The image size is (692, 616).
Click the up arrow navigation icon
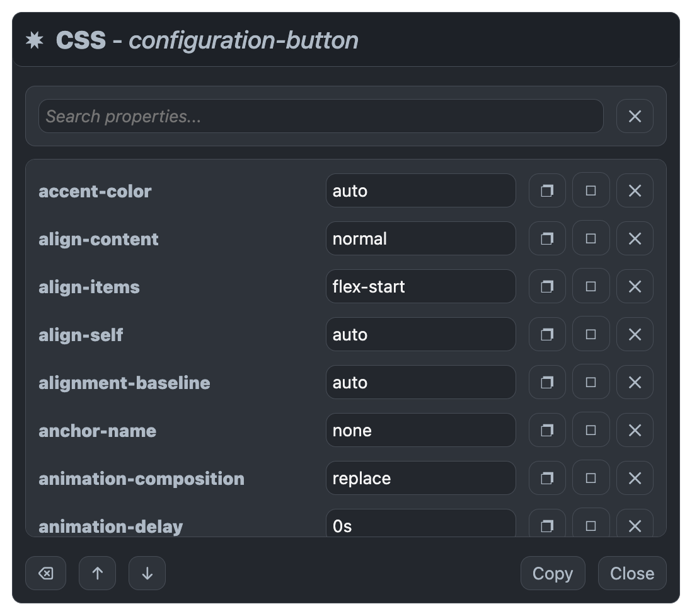(x=96, y=573)
